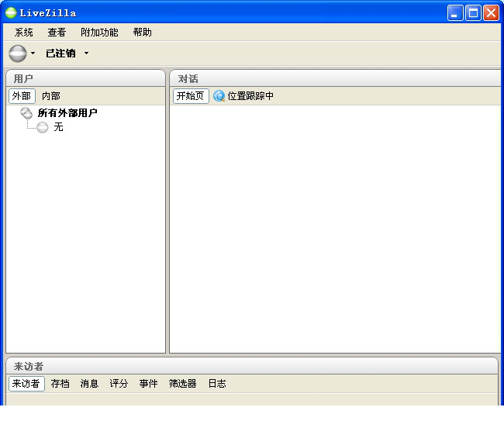Select the 所有外部用户 tree node
Screen dimensions: 504x421
pos(67,112)
